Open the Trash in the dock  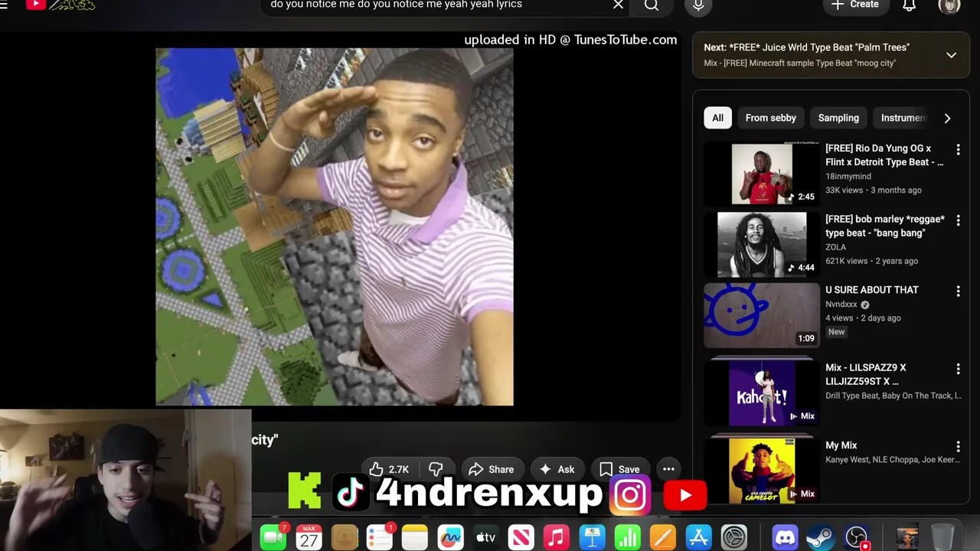pos(942,537)
